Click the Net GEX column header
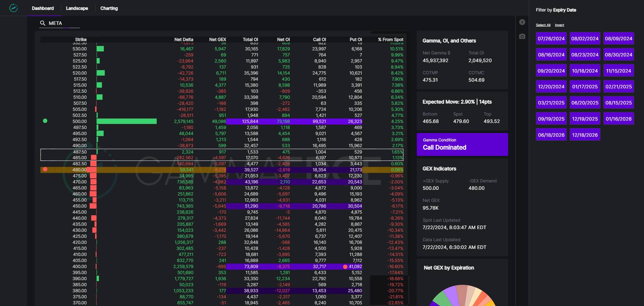Screen dimensions: 644x306 click(x=217, y=39)
